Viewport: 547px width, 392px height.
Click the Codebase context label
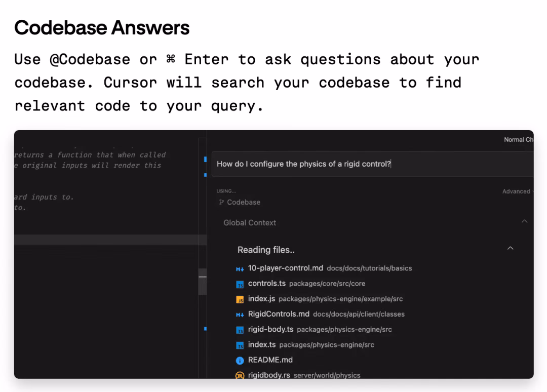coord(244,202)
